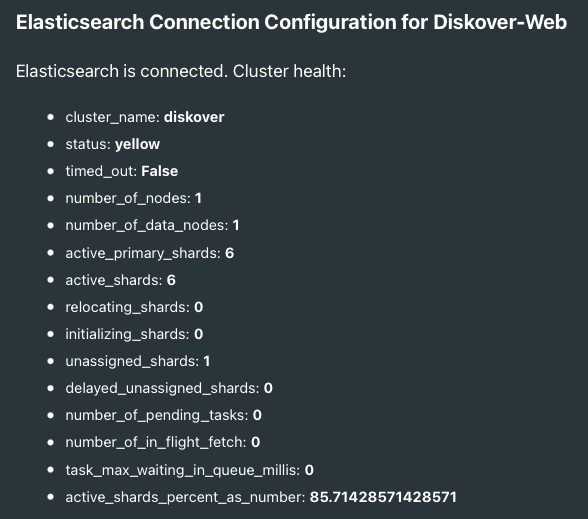Viewport: 588px width, 519px height.
Task: Select the number_of_pending_tasks line
Action: (164, 415)
